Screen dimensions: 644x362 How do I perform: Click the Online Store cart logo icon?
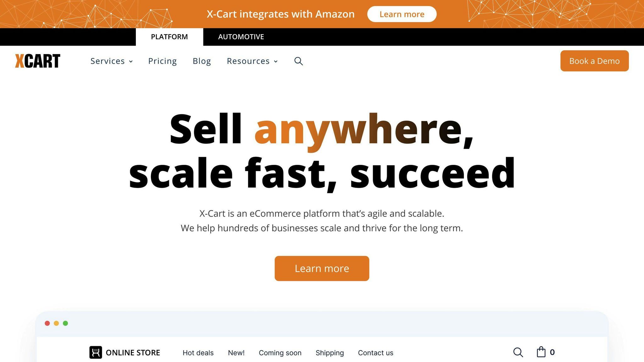[x=96, y=352]
